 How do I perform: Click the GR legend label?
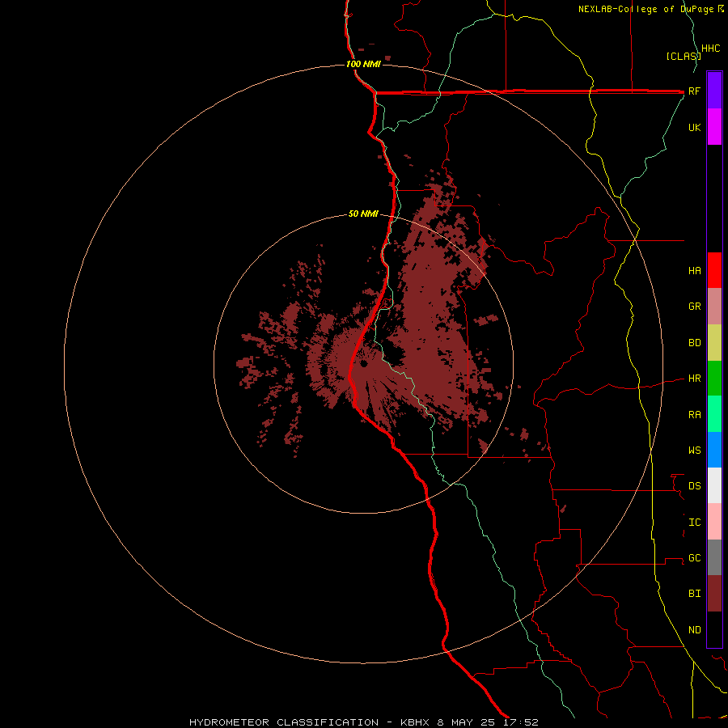point(694,307)
